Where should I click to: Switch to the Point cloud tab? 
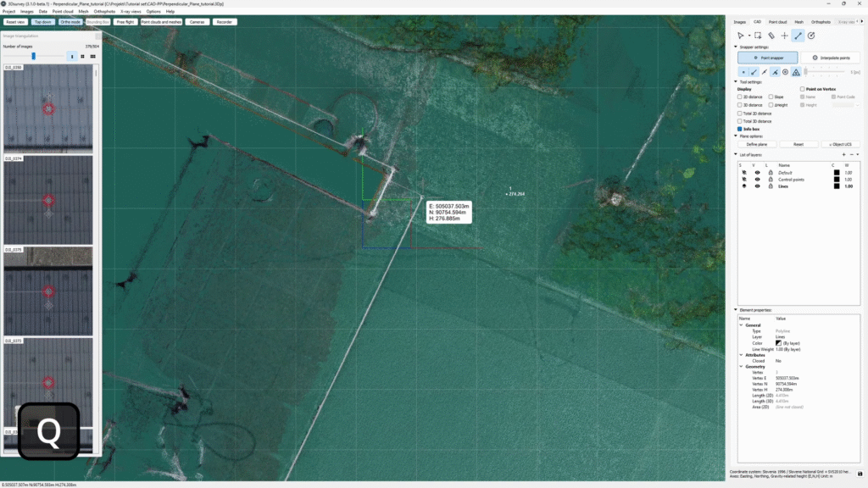(778, 22)
